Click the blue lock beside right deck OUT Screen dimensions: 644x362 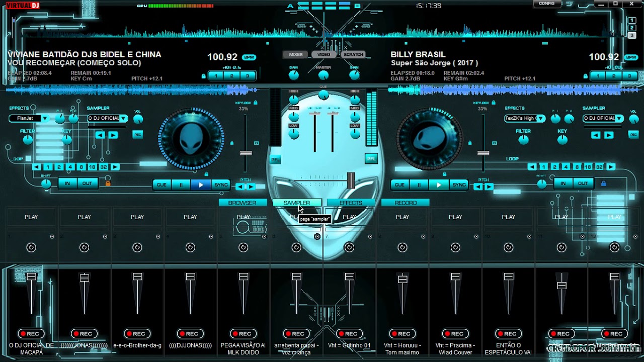point(604,184)
